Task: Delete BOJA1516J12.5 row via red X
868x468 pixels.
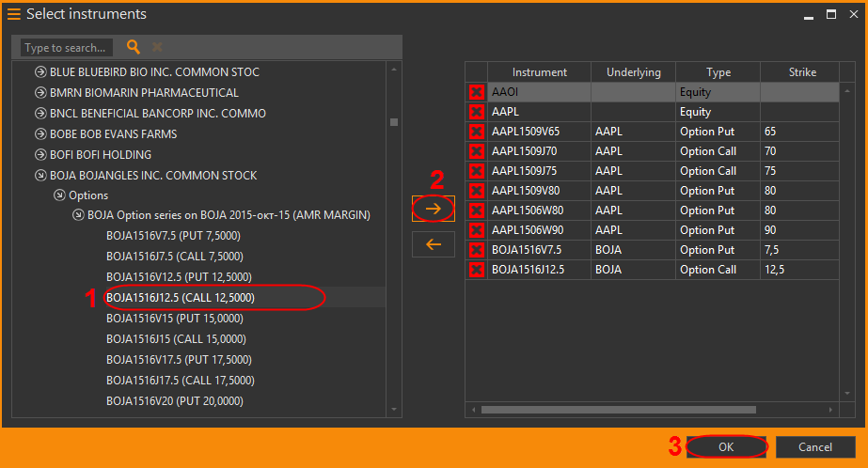Action: click(x=477, y=270)
